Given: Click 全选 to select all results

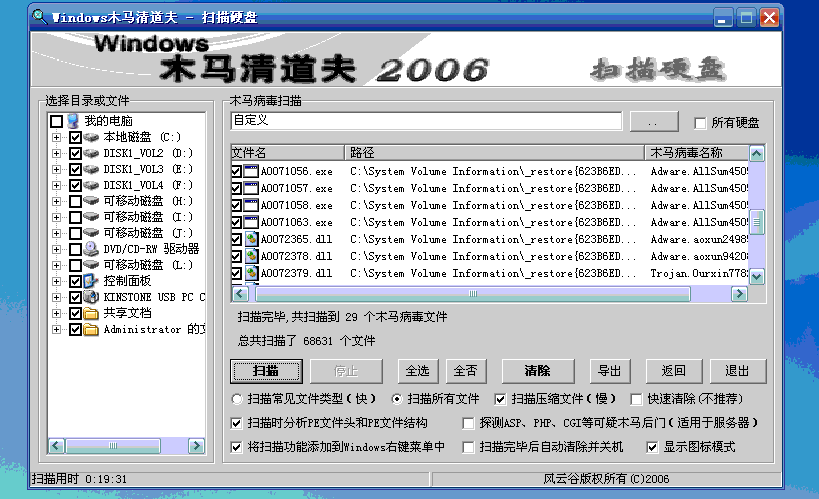Looking at the screenshot, I should click(x=418, y=371).
